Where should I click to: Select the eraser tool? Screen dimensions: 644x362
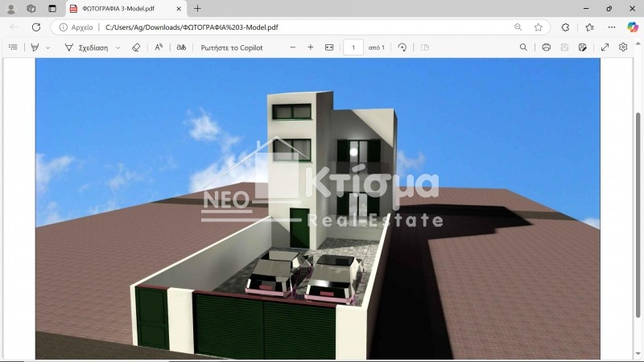click(x=136, y=47)
